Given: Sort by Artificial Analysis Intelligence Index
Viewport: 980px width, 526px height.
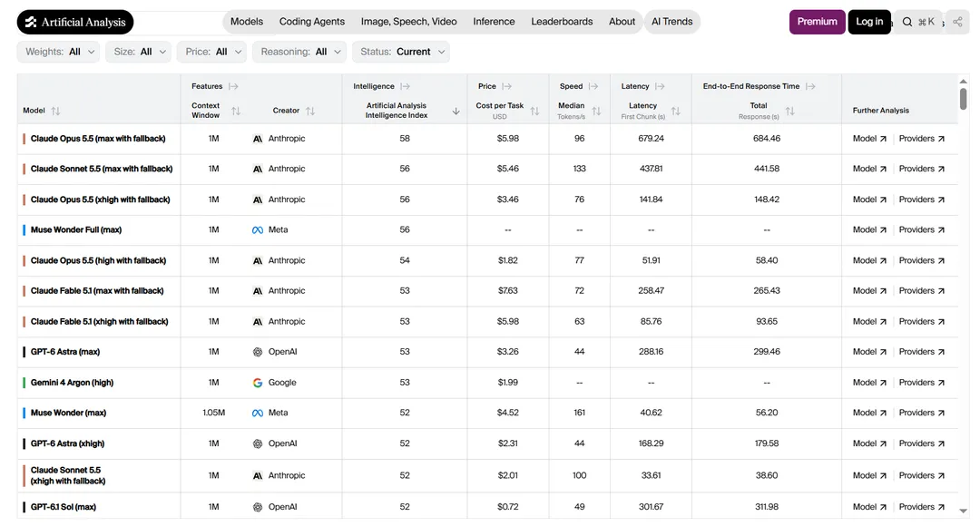Looking at the screenshot, I should click(456, 112).
